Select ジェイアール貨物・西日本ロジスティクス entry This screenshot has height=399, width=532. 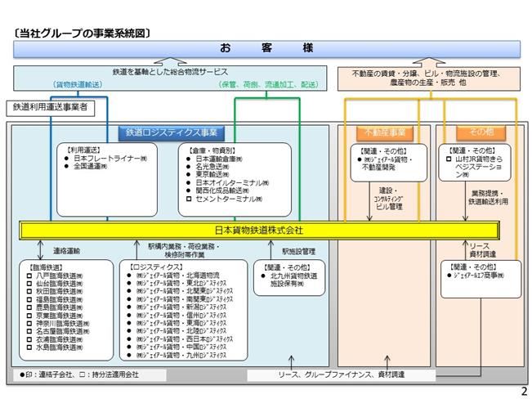pos(180,339)
